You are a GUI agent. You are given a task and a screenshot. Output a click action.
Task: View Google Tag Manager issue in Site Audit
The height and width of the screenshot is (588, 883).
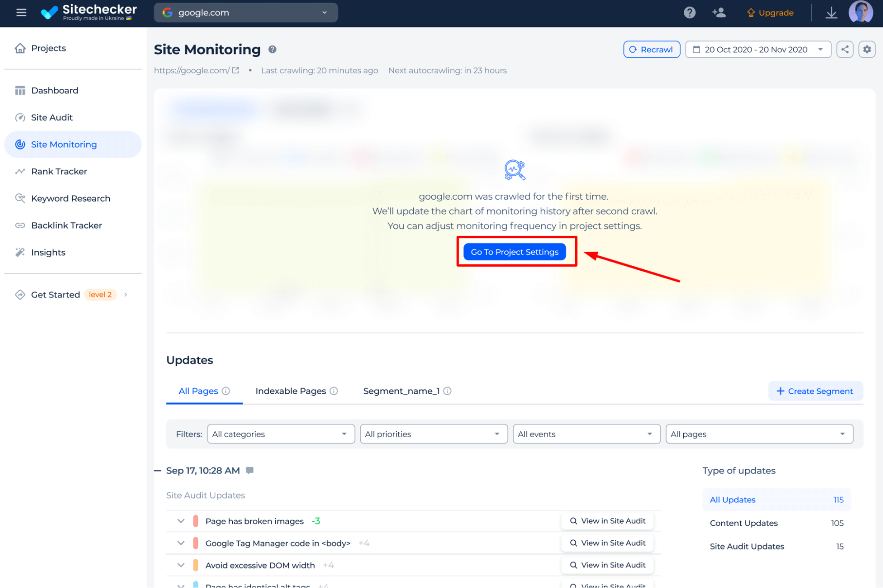click(607, 543)
